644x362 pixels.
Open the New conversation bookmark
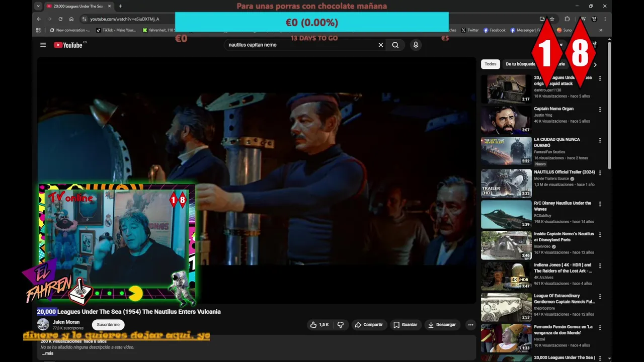tap(70, 30)
